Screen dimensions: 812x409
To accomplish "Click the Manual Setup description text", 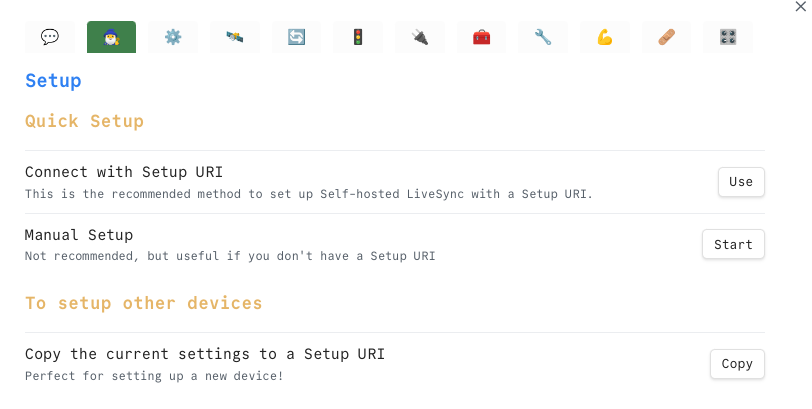I will (229, 256).
